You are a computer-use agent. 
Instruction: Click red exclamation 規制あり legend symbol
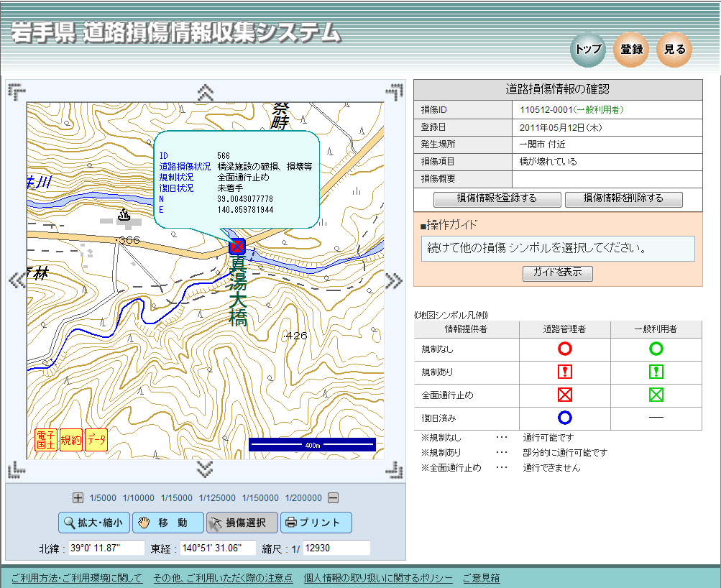coord(565,372)
